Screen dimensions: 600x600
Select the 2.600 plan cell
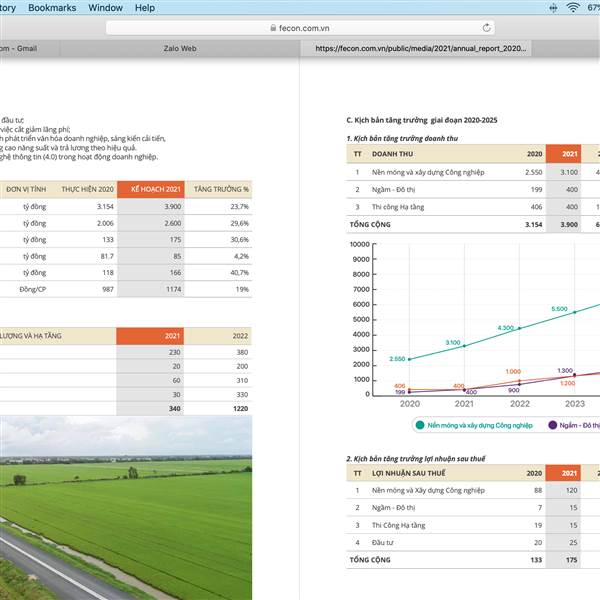[x=173, y=223]
